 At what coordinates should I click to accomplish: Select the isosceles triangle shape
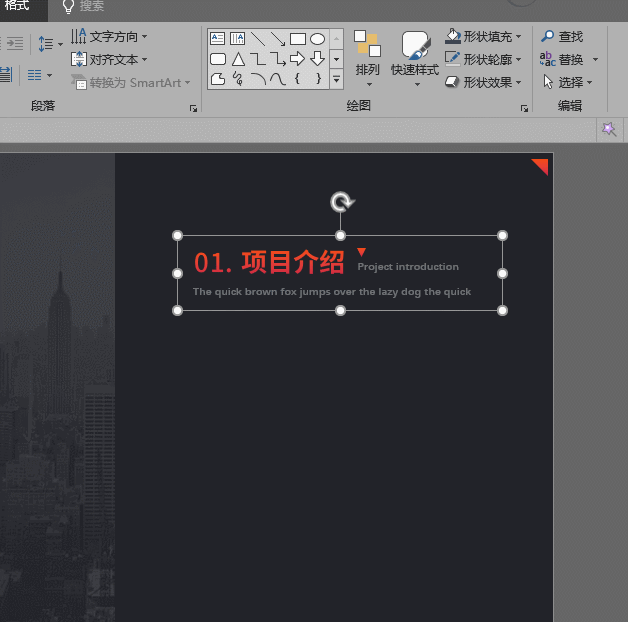tap(238, 59)
